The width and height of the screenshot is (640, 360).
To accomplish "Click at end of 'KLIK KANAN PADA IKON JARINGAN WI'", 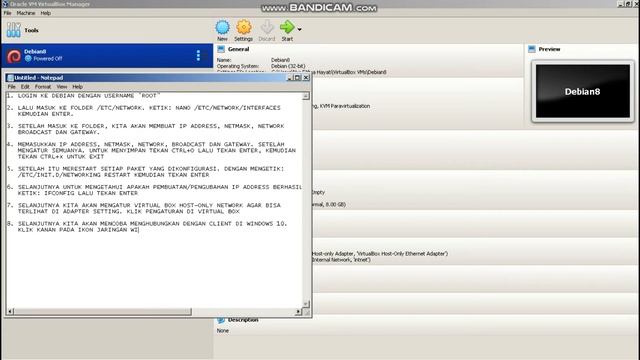I will click(x=139, y=230).
